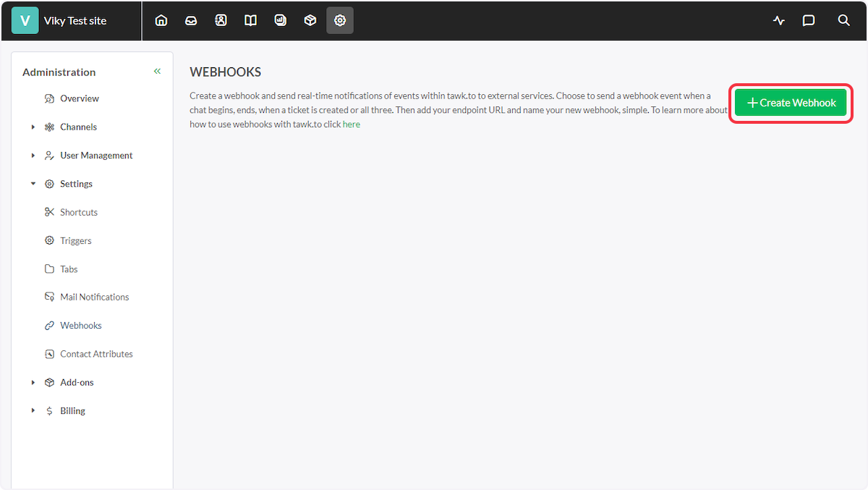Collapse the Settings section
Image resolution: width=868 pixels, height=490 pixels.
coord(33,183)
